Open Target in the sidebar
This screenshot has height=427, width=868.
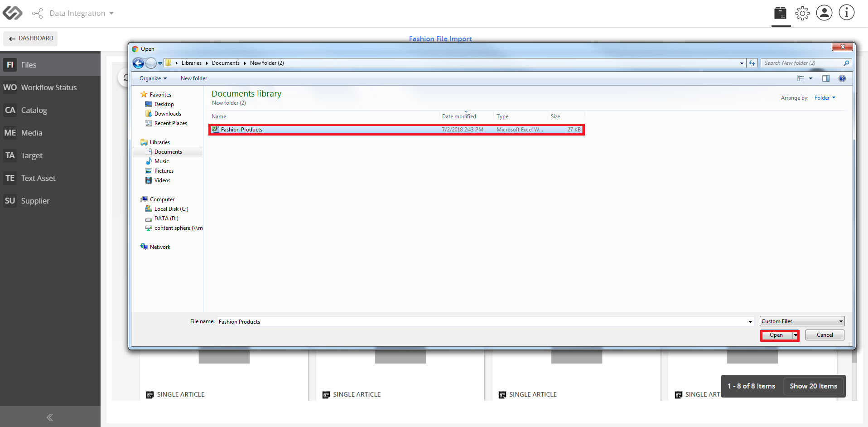point(50,155)
